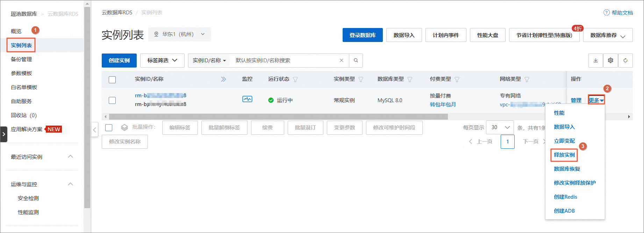Open the 华东1（杭州） region dropdown
Screen dimensions: 644x233
click(x=180, y=34)
